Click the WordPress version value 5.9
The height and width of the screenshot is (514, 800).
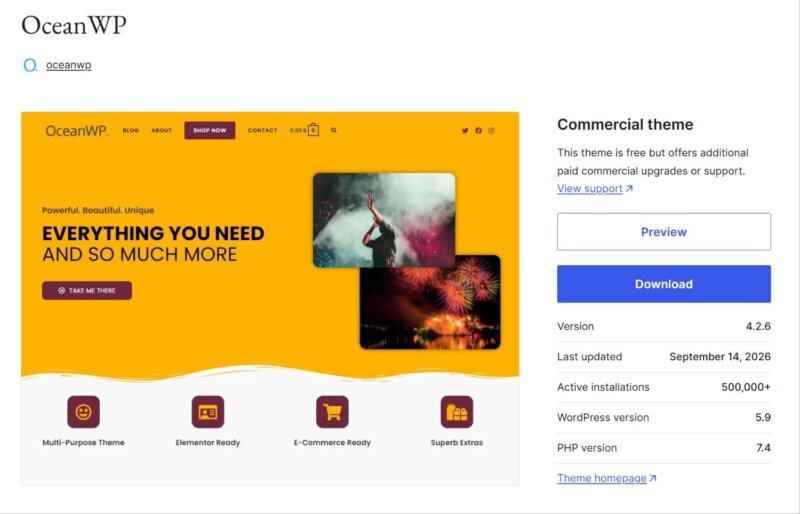click(x=763, y=418)
